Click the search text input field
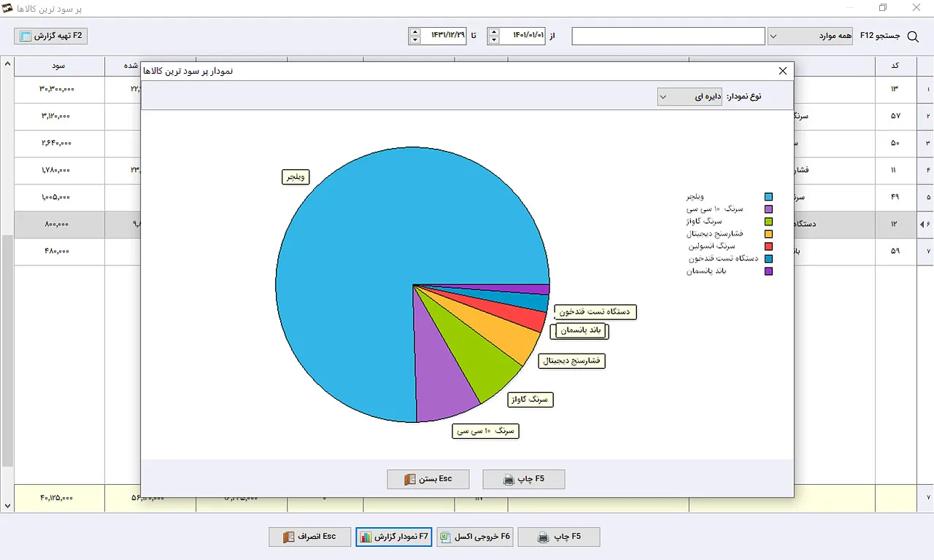Screen dimensions: 934x560 pyautogui.click(x=668, y=36)
